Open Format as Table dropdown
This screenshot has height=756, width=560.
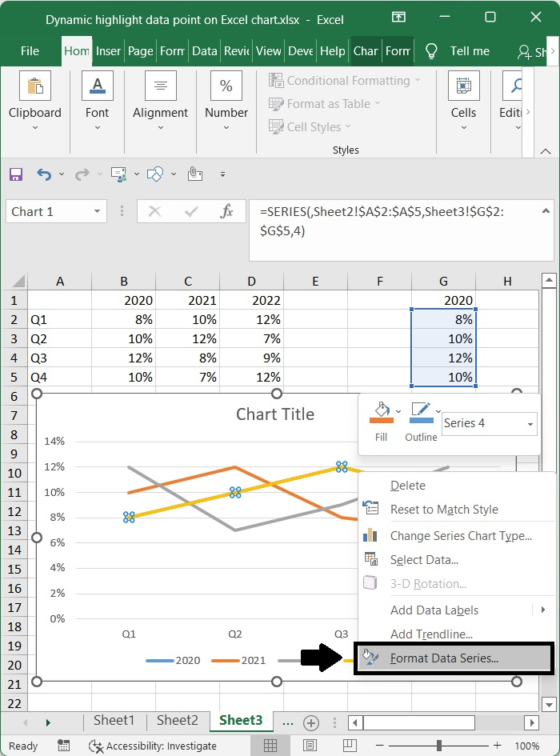click(x=324, y=104)
